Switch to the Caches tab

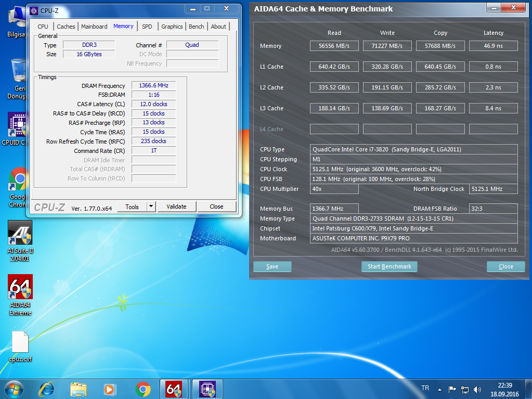pos(66,27)
